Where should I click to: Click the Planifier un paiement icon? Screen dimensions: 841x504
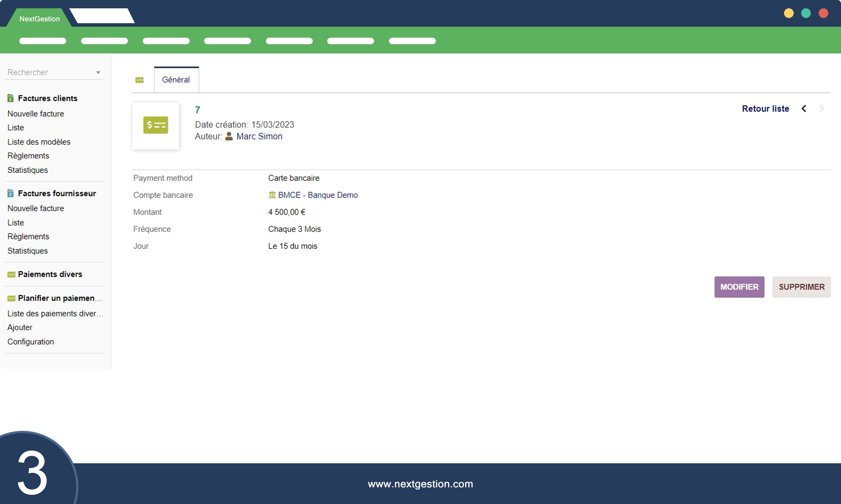(11, 299)
